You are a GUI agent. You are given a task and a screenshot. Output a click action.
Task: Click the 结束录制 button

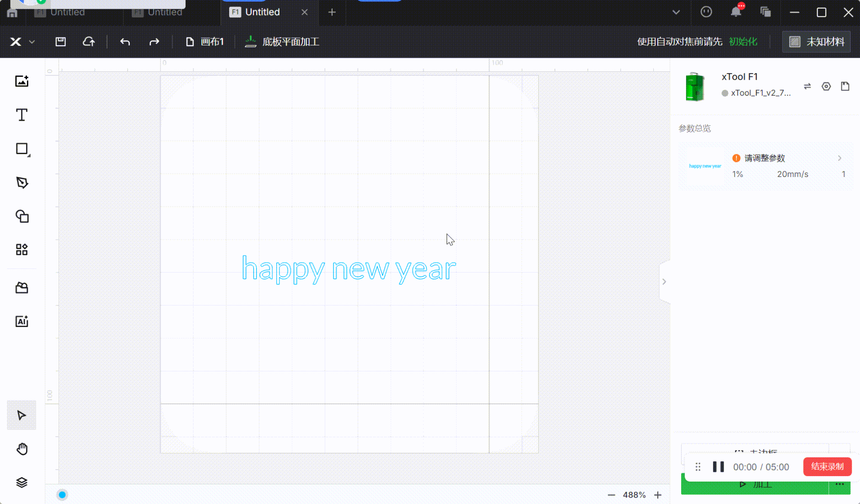click(827, 466)
